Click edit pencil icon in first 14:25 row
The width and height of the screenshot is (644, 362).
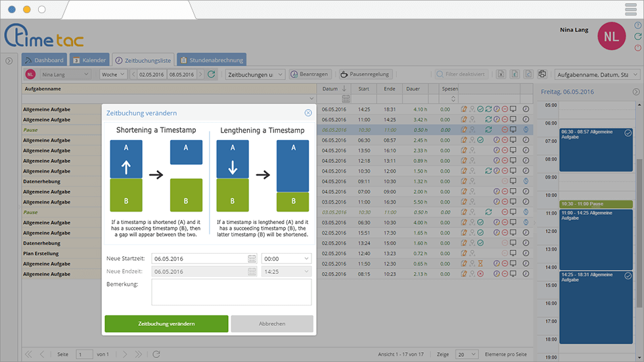tap(464, 109)
